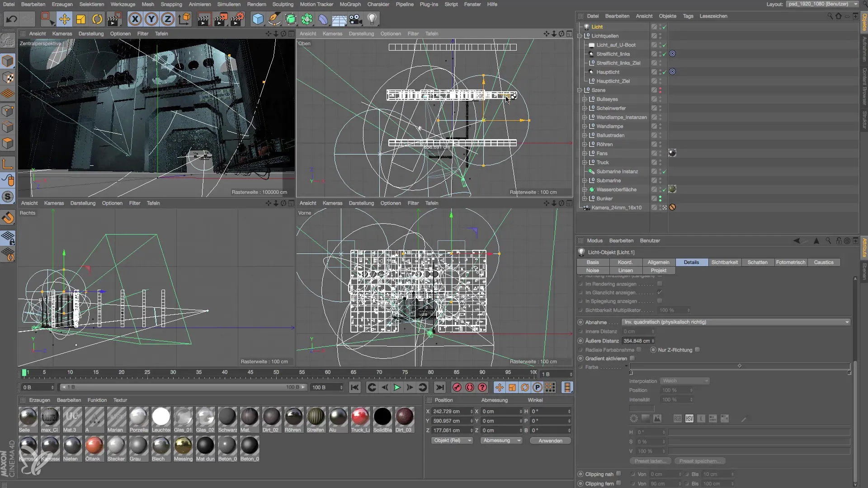
Task: Toggle Im Spiegelung anzeigen checkbox
Action: [x=660, y=301]
